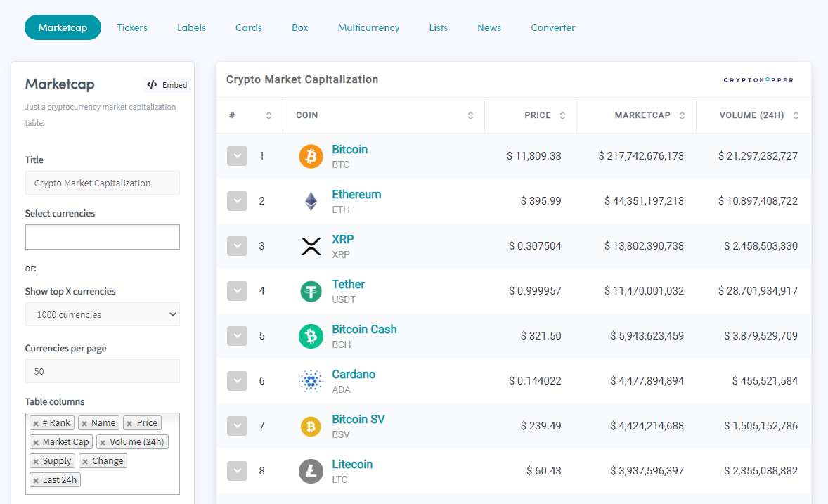This screenshot has width=828, height=504.
Task: Open the Show top X currencies dropdown
Action: (103, 314)
